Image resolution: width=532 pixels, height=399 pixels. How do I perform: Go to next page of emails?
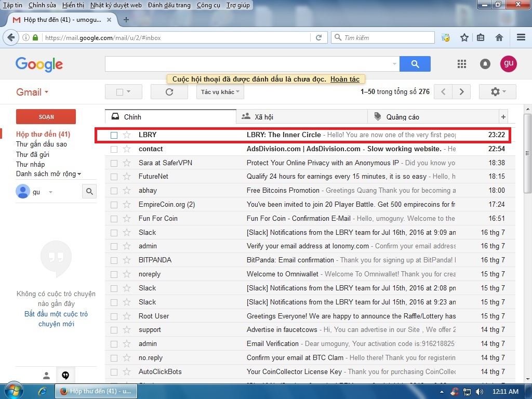461,92
